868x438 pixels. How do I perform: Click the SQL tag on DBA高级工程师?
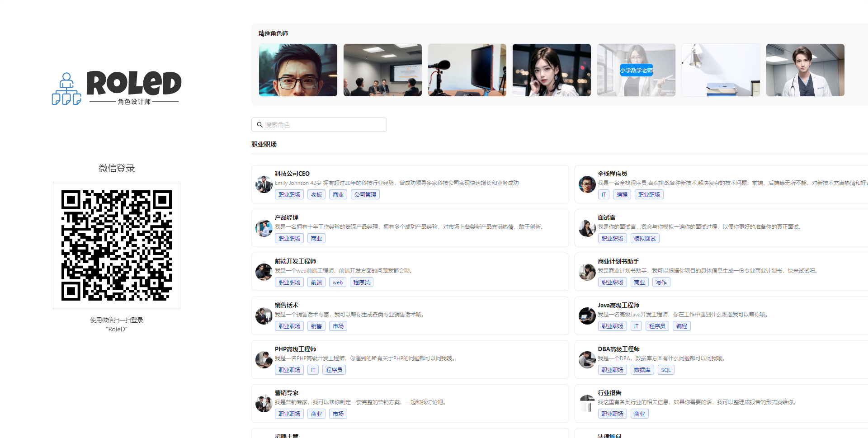[666, 369]
